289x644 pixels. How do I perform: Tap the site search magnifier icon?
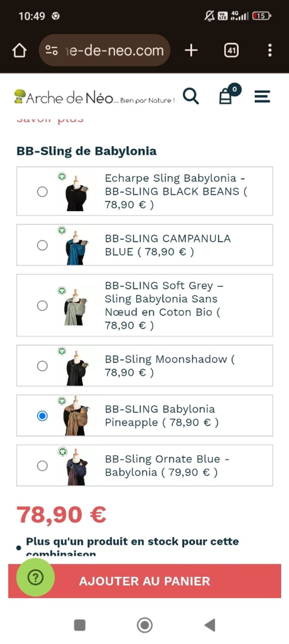click(191, 97)
